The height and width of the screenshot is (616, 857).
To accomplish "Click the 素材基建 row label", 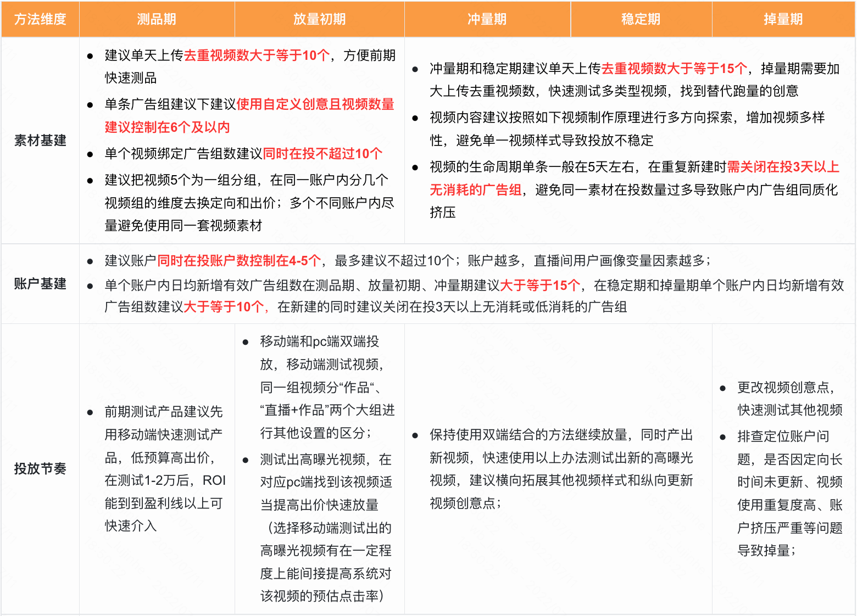I will point(40,141).
